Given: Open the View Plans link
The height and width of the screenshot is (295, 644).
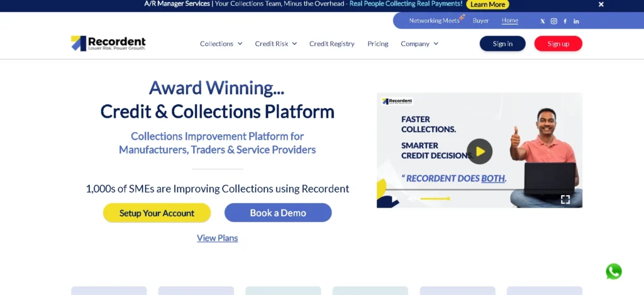Looking at the screenshot, I should tap(217, 238).
